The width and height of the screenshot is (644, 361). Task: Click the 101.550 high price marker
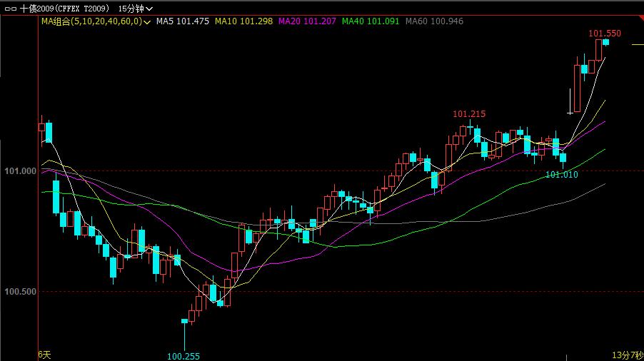605,34
